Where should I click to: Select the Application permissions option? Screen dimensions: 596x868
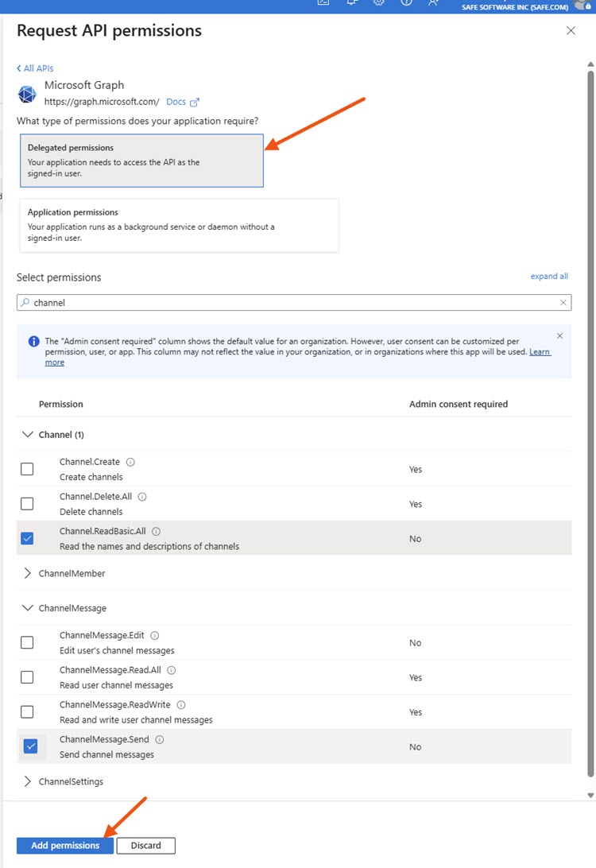(179, 225)
